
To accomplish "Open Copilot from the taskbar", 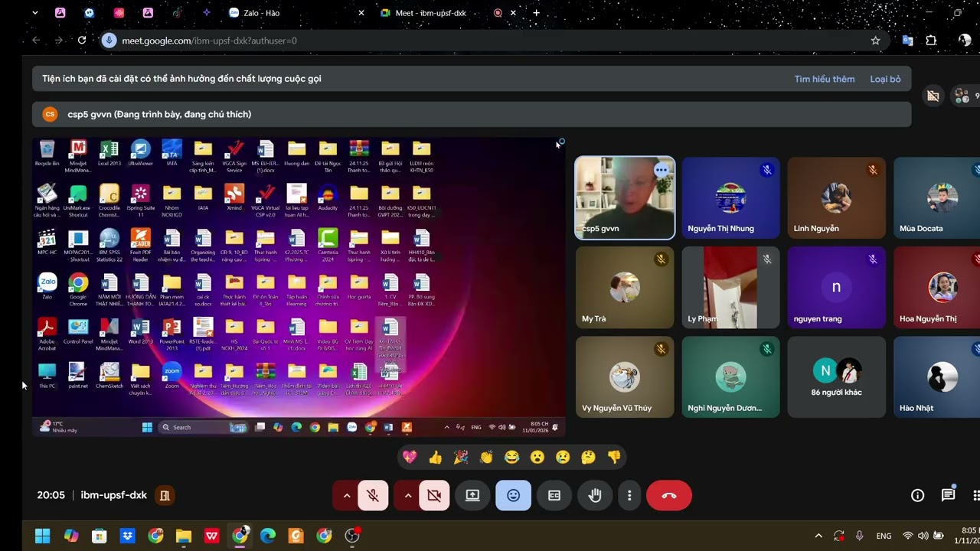I will point(71,536).
